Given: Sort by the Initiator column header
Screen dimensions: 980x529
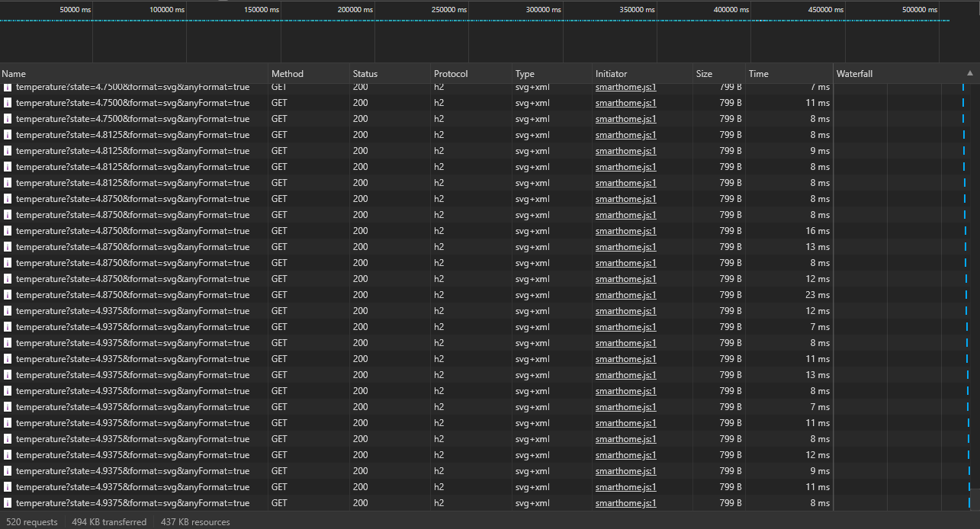Looking at the screenshot, I should [612, 74].
